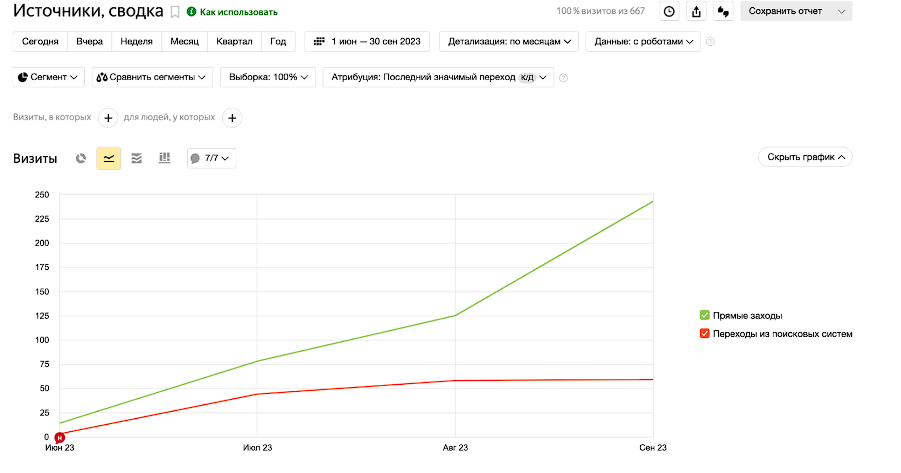This screenshot has width=901, height=473.
Task: Collapse the chart with Скрыть график
Action: (x=805, y=157)
